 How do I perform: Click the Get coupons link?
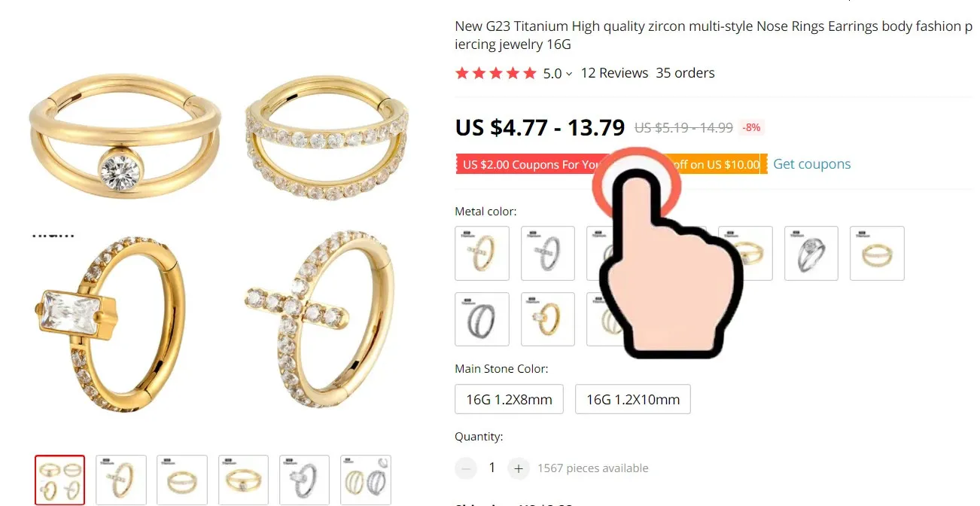click(812, 164)
